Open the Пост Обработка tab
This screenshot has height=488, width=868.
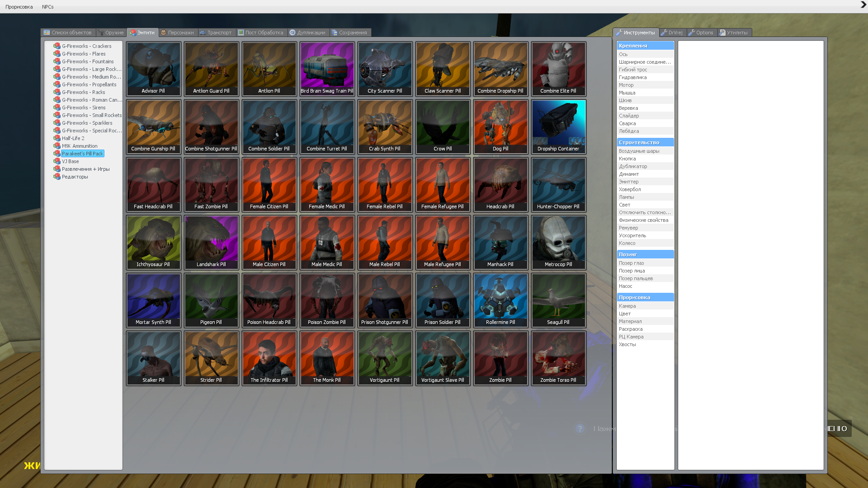(261, 33)
